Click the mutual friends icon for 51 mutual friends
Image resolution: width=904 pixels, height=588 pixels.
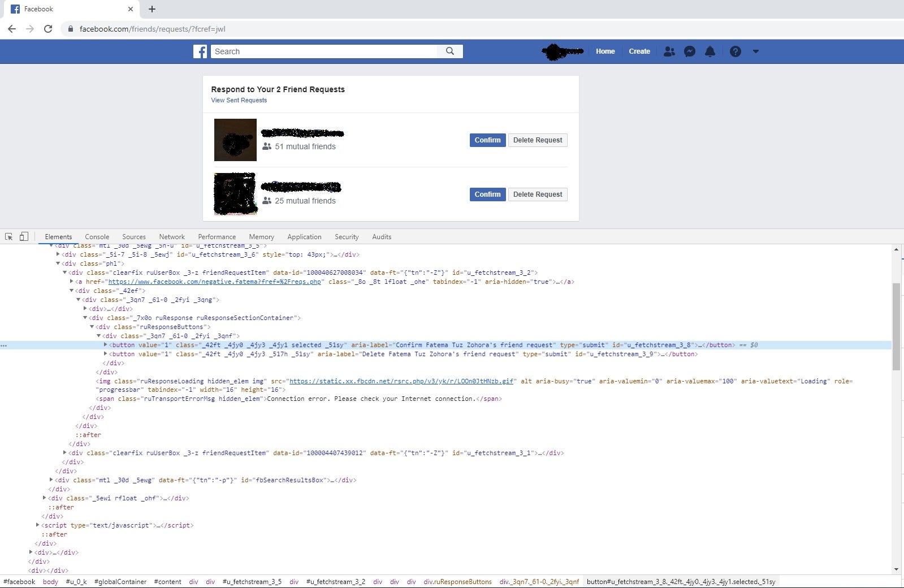(x=267, y=146)
